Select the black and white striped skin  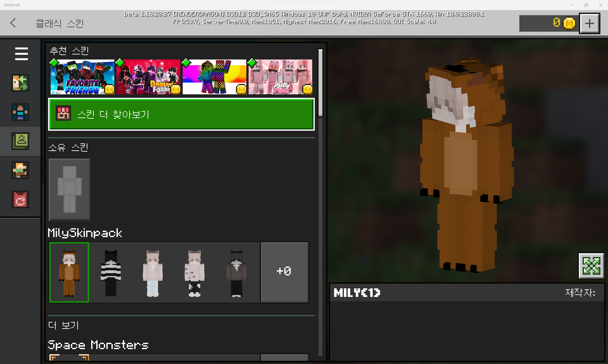[x=111, y=273]
